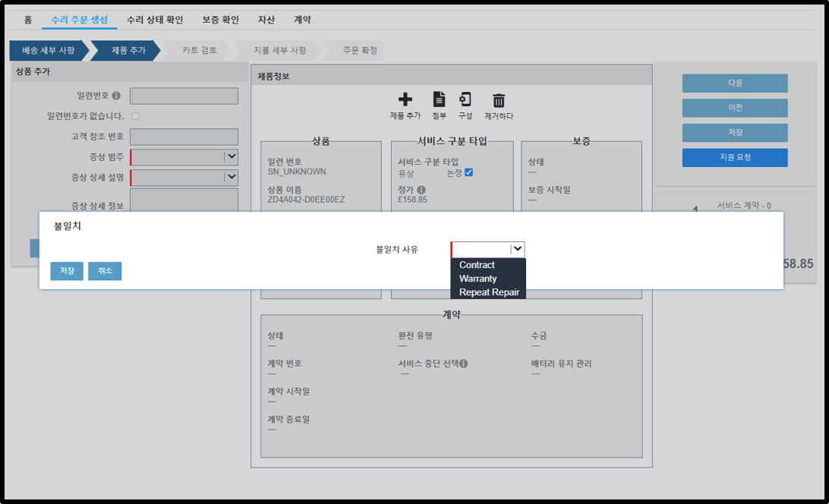Click the 취소 button in the dialog
This screenshot has height=504, width=829.
pyautogui.click(x=105, y=271)
